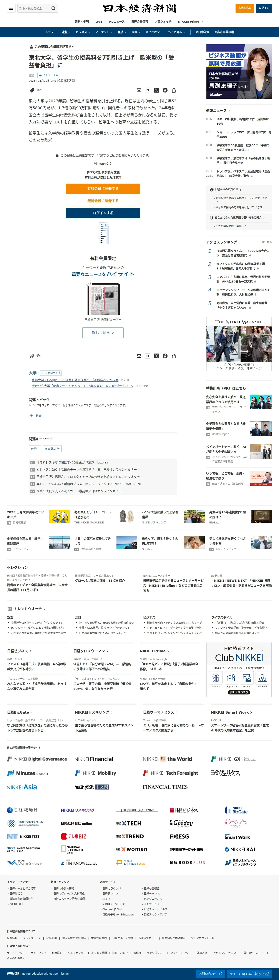This screenshot has height=980, width=279.
Task: Share to note using top article toolbar icon
Action: 148,90
